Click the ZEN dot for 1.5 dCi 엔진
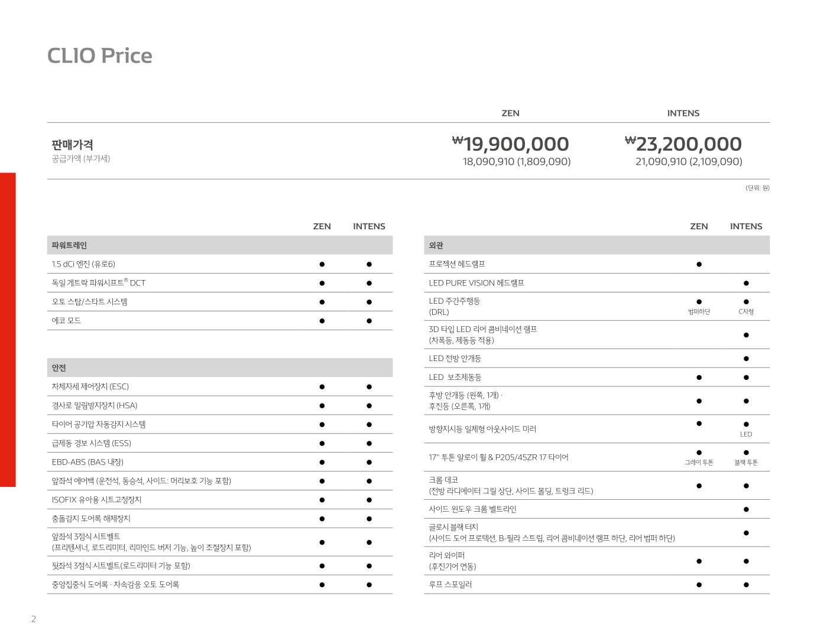The width and height of the screenshot is (817, 644). point(322,264)
